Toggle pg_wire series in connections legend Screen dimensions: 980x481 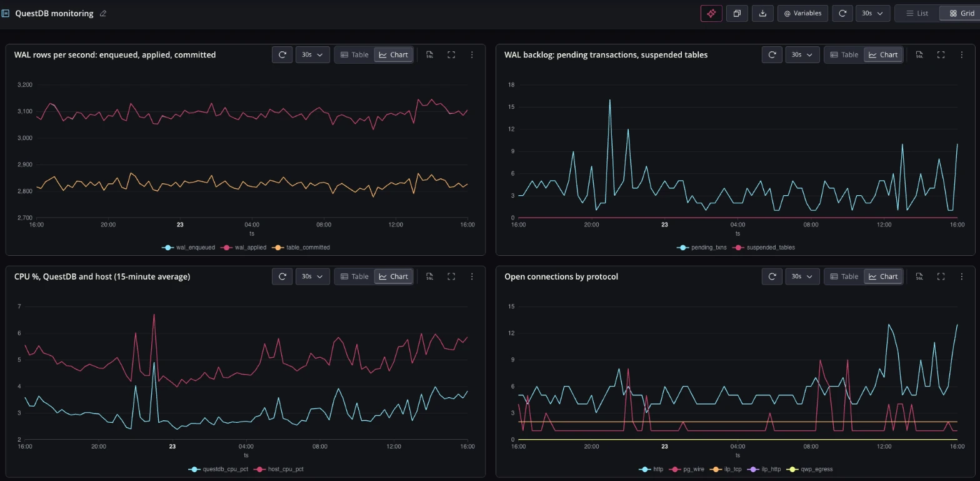687,468
